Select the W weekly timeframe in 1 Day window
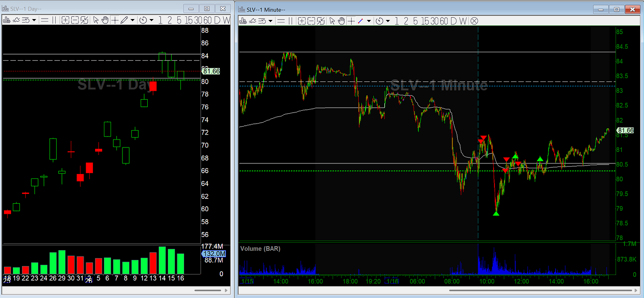The height and width of the screenshot is (298, 644). tap(226, 20)
